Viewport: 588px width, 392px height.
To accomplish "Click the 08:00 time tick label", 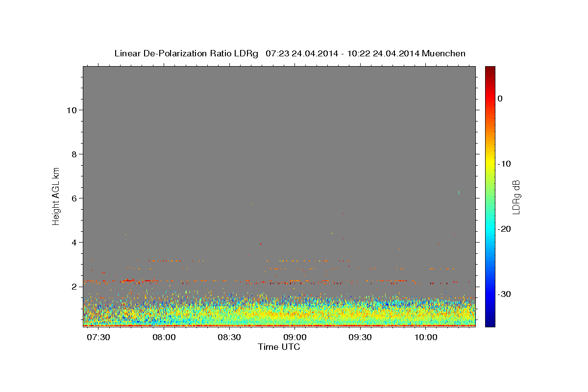I will click(164, 338).
